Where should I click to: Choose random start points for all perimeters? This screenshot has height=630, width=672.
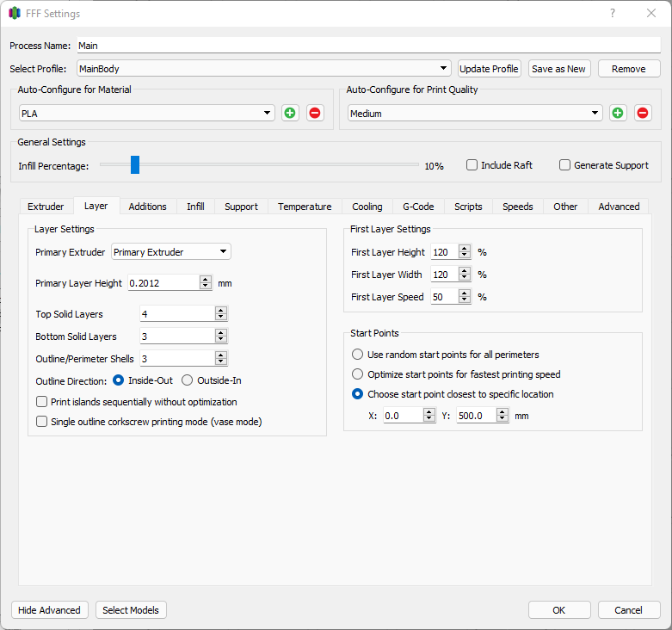(x=357, y=355)
